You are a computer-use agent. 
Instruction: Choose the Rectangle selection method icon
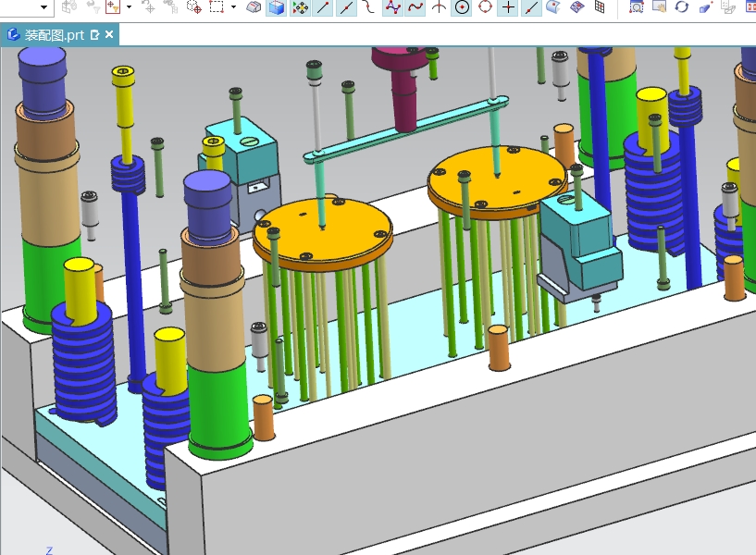(x=217, y=6)
